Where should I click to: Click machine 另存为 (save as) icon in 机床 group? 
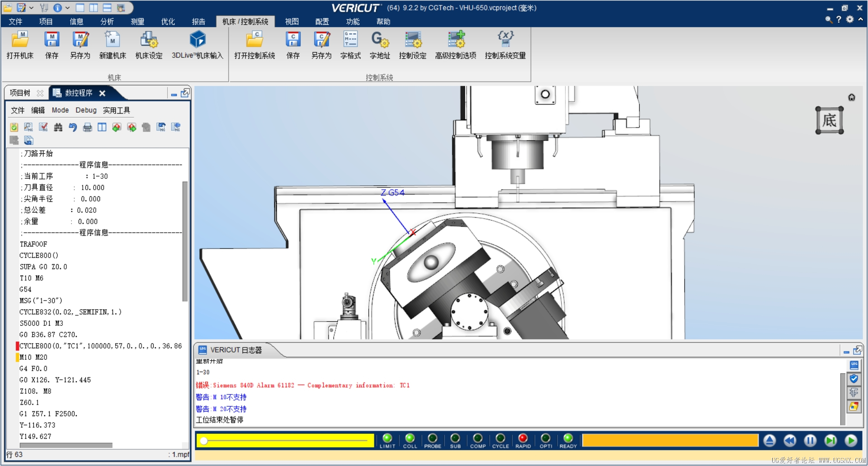80,45
